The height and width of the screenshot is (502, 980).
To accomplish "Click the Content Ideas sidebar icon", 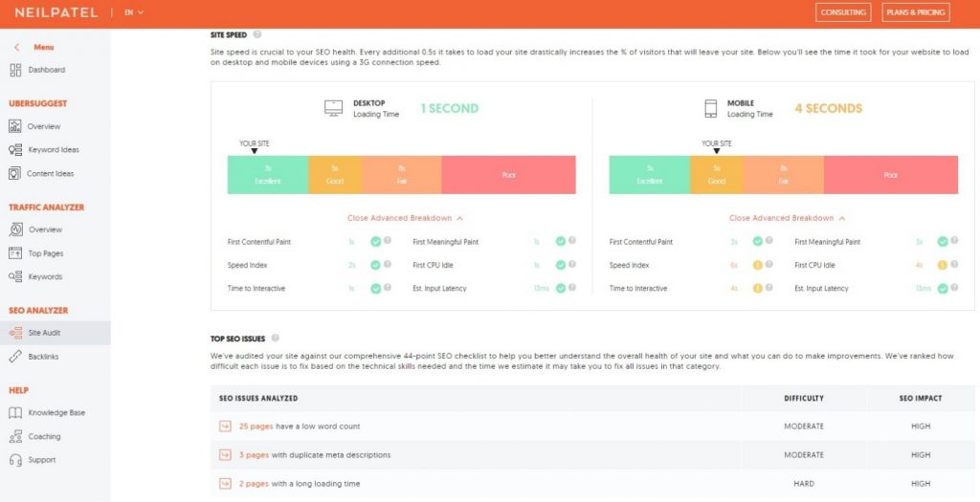I will [15, 173].
